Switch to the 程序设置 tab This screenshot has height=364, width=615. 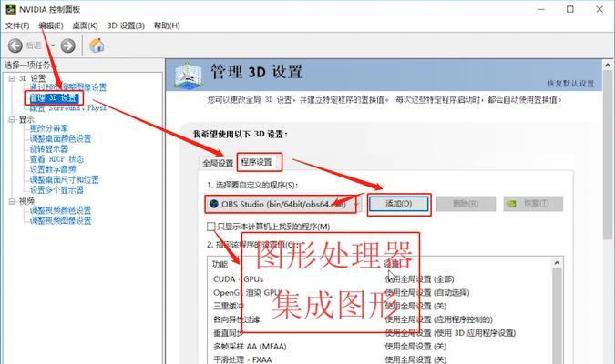pos(257,162)
